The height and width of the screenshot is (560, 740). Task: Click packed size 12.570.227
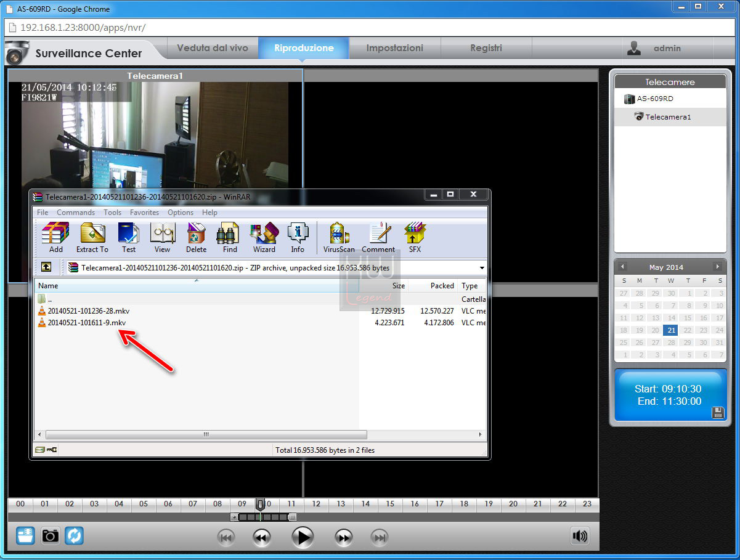click(437, 311)
